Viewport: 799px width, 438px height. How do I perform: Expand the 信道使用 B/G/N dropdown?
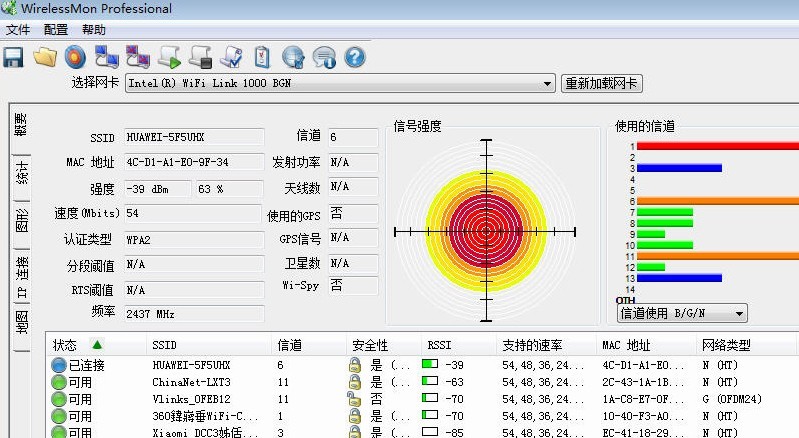(739, 314)
